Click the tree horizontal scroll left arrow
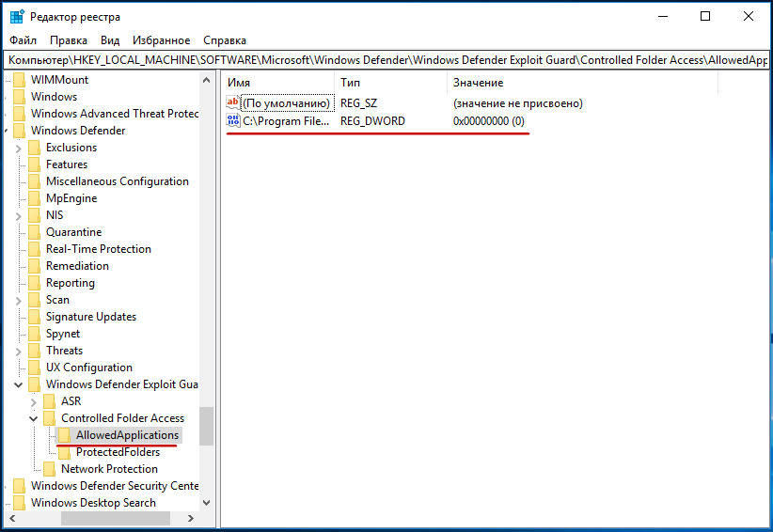 pyautogui.click(x=12, y=518)
